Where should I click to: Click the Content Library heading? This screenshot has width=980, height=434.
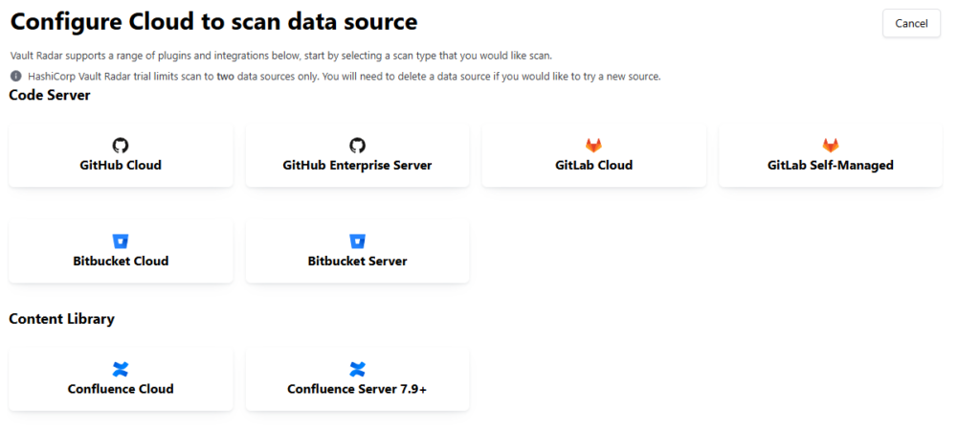tap(62, 319)
